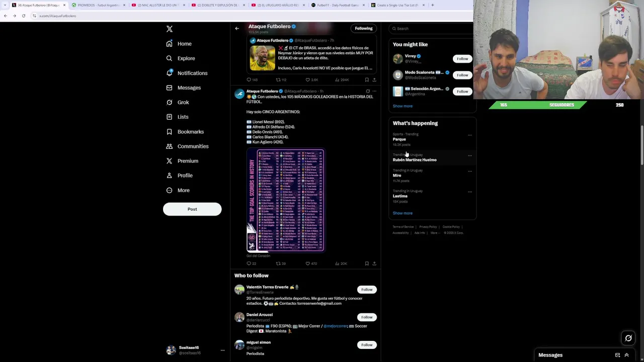Reload the page in the browser toolbar
The width and height of the screenshot is (644, 362).
[23, 16]
